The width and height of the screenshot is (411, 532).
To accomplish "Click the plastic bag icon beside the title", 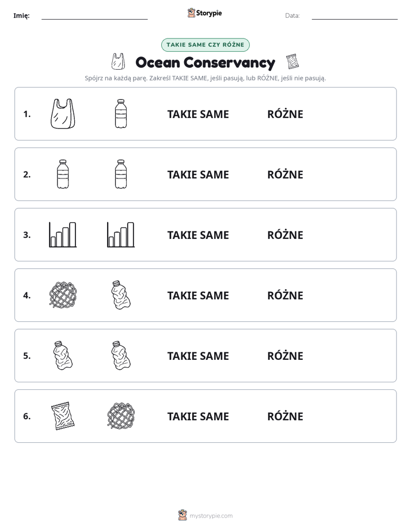I will [x=118, y=62].
